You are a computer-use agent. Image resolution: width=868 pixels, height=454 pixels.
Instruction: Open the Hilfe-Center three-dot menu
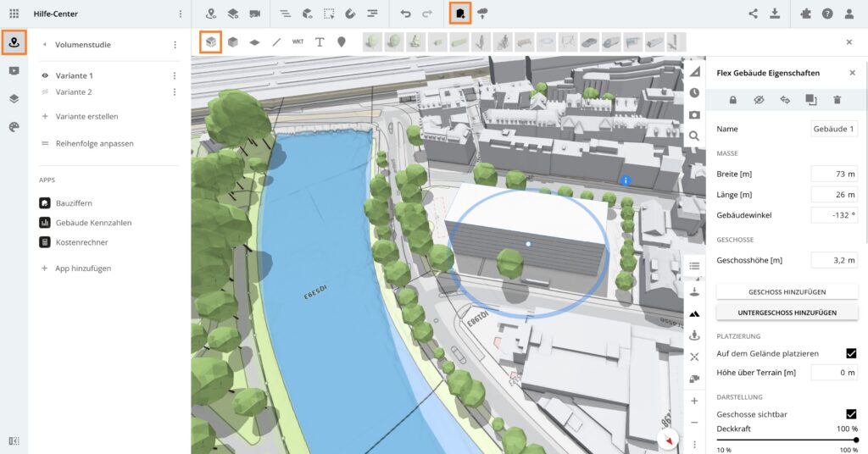click(180, 14)
